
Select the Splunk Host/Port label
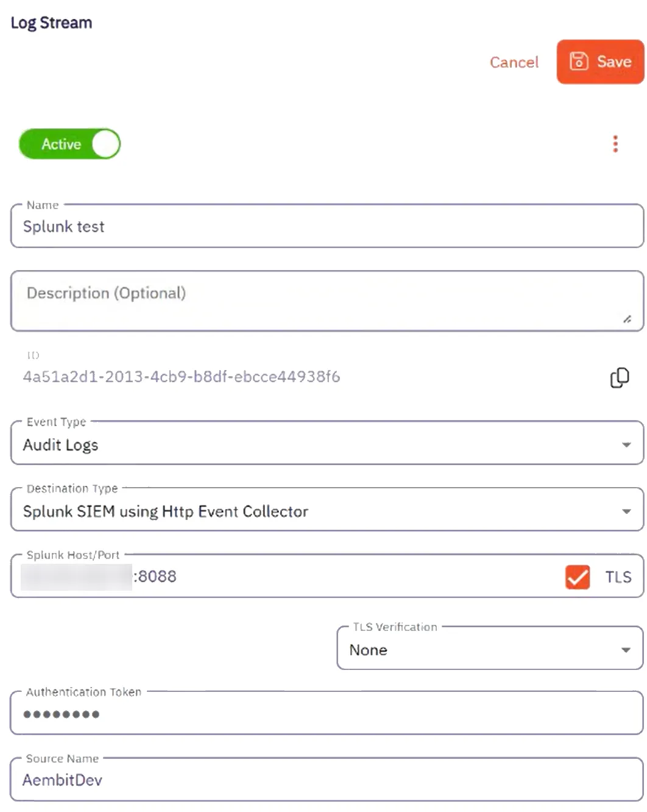point(73,555)
